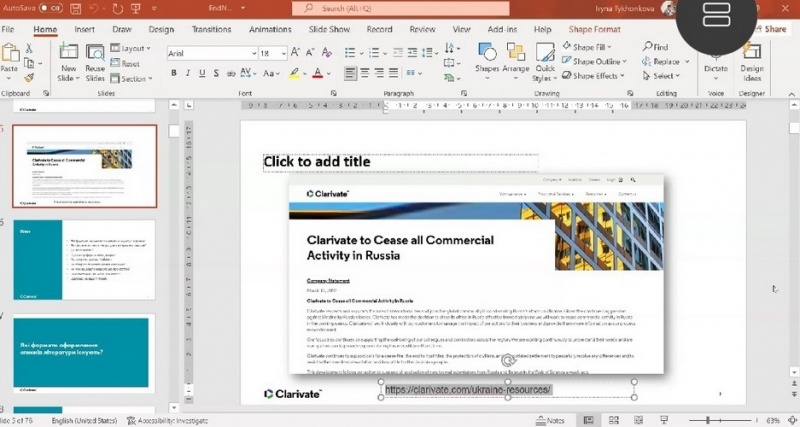The height and width of the screenshot is (427, 800).
Task: Click the text highlight color button
Action: tap(296, 73)
